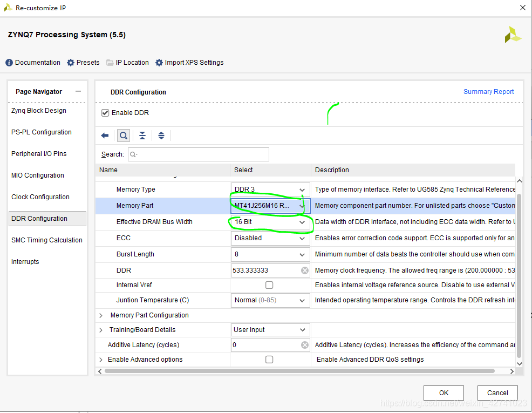Enable the Internal Vref checkbox
Image resolution: width=532 pixels, height=413 pixels.
tap(269, 285)
